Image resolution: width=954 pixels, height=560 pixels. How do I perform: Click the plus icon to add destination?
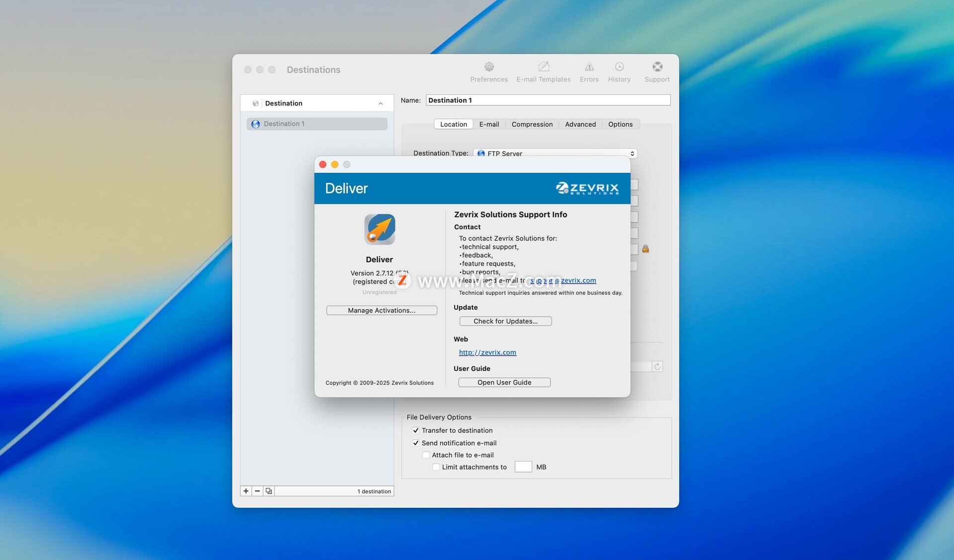tap(246, 491)
